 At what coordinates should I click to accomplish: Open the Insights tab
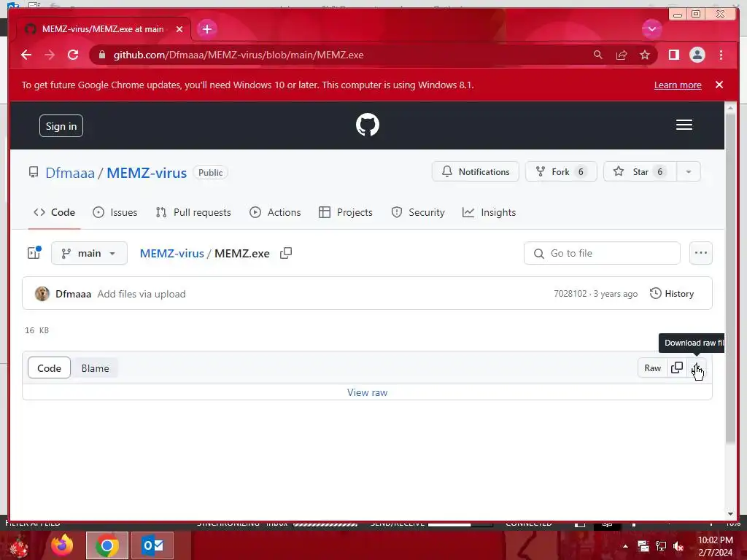(x=489, y=212)
